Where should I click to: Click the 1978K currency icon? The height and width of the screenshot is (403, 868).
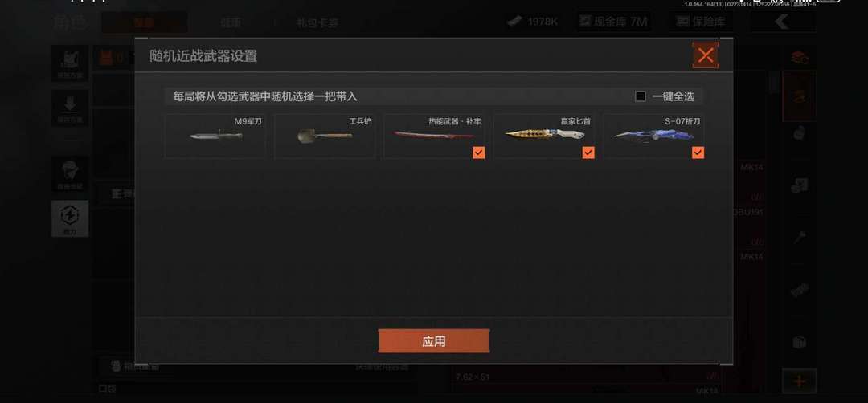(x=515, y=22)
